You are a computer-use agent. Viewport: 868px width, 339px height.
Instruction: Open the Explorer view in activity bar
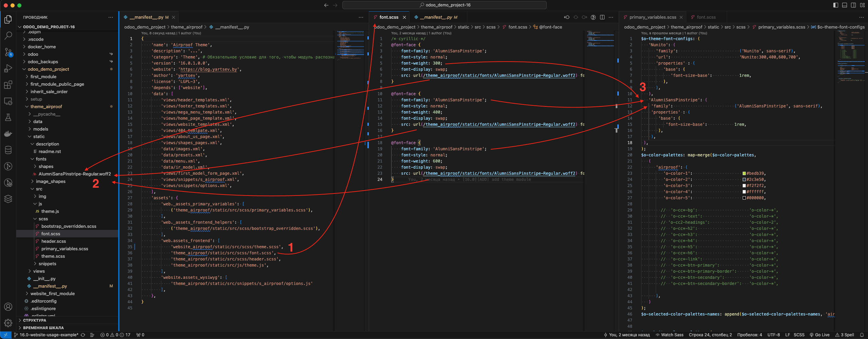(x=8, y=19)
